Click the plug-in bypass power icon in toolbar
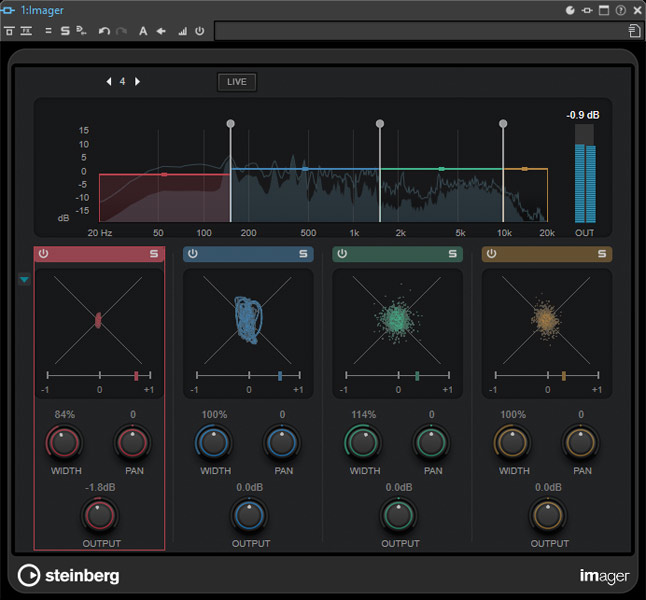 (200, 32)
